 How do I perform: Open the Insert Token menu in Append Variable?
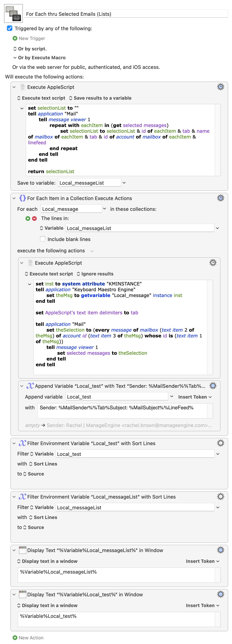click(195, 397)
